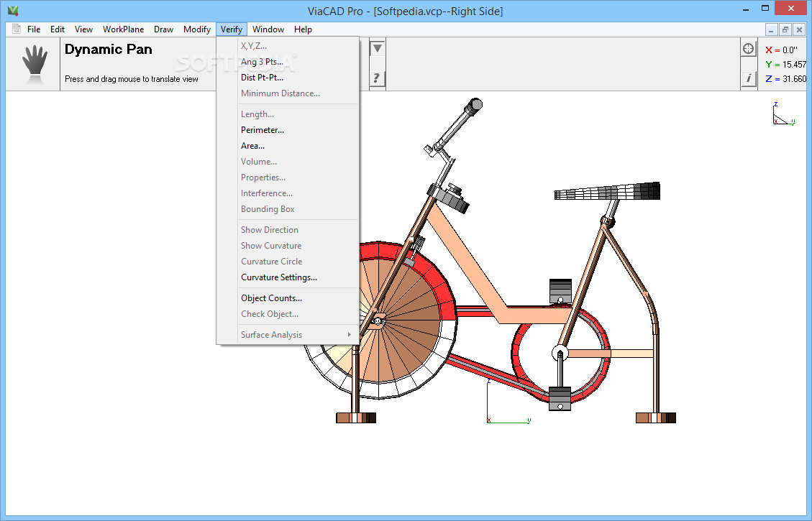The height and width of the screenshot is (521, 812).
Task: Click the crosshair target icon
Action: [x=748, y=49]
